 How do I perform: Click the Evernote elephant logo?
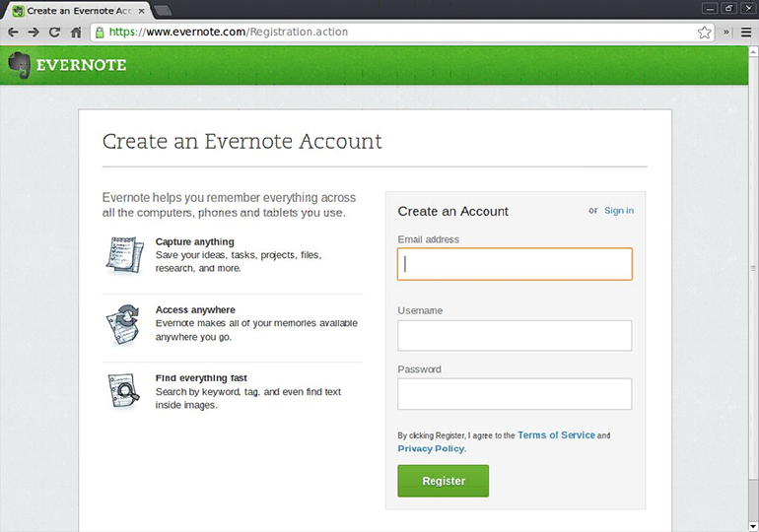(19, 65)
